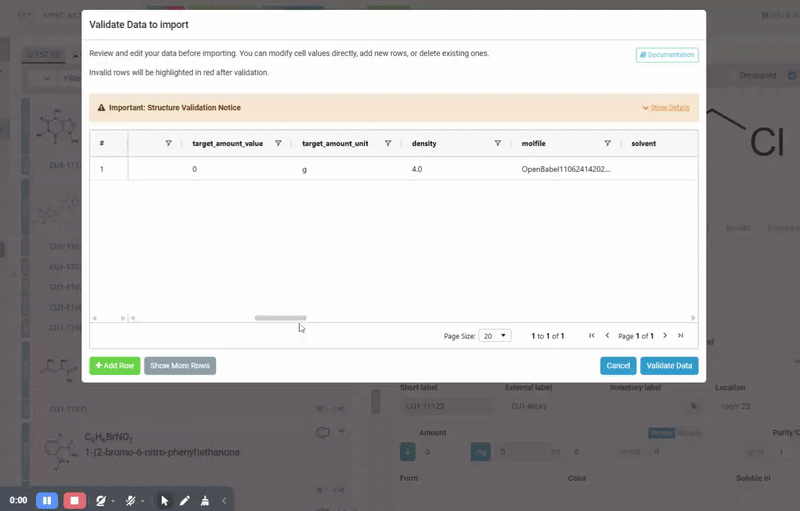Click the warning triangle icon in notice
The width and height of the screenshot is (800, 511).
[x=101, y=108]
